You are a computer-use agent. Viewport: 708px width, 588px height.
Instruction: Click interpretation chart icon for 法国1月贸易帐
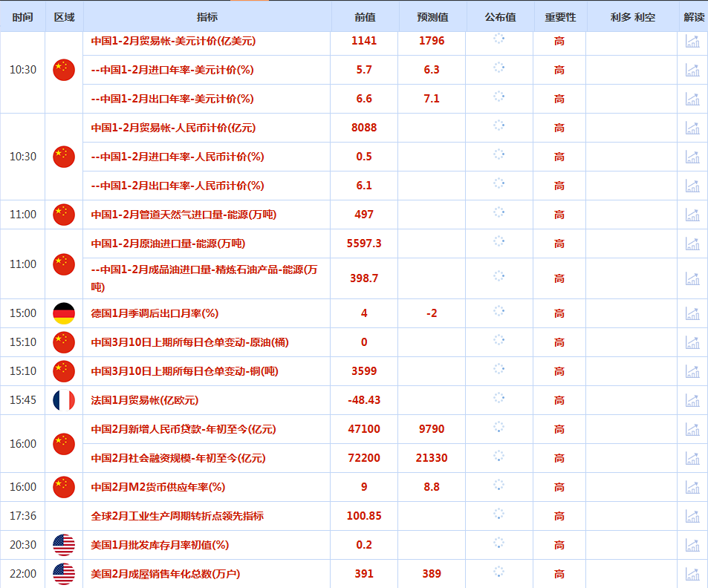coord(692,400)
